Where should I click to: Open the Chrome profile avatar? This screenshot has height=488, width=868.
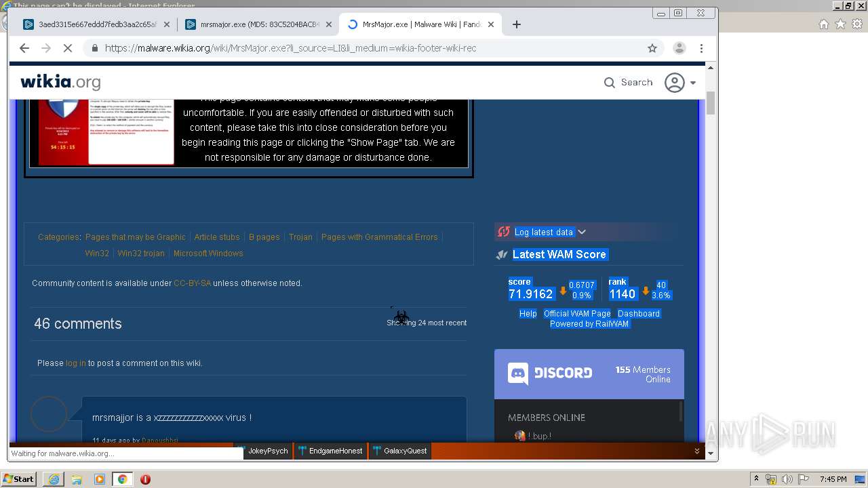pyautogui.click(x=679, y=48)
